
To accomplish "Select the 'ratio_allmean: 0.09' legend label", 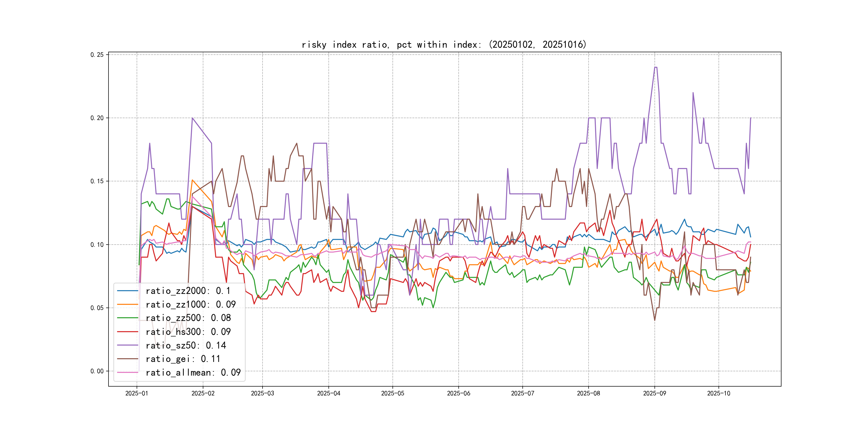I will (x=193, y=372).
